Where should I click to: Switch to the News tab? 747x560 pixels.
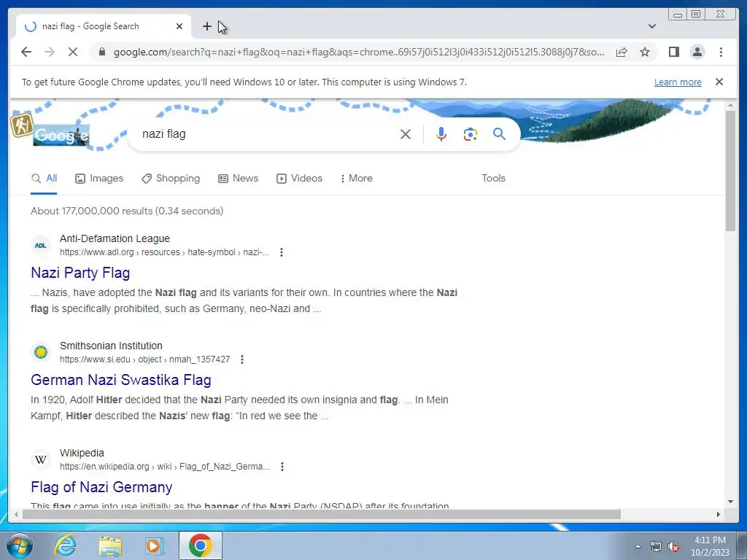[239, 179]
